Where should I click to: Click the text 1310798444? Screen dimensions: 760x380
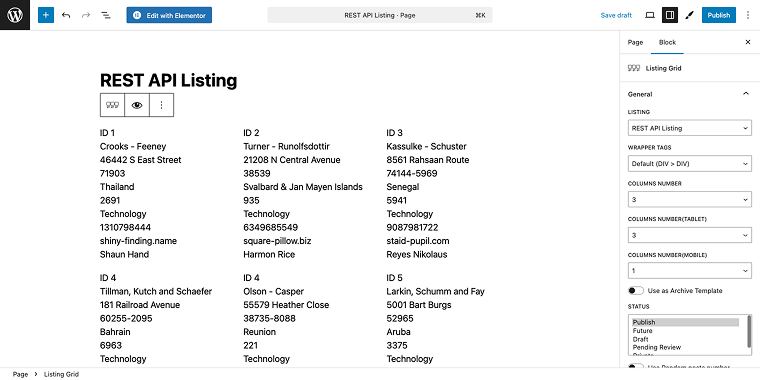click(x=126, y=227)
